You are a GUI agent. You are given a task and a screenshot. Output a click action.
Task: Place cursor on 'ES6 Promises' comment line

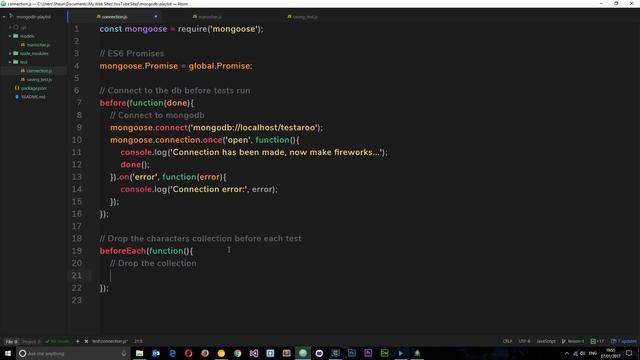click(132, 53)
